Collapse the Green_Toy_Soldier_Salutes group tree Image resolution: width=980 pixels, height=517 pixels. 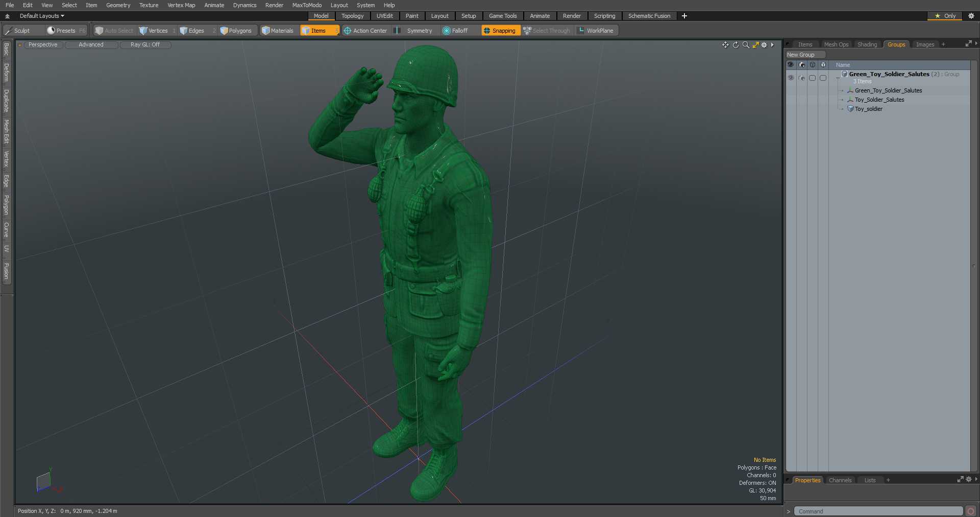click(x=838, y=78)
